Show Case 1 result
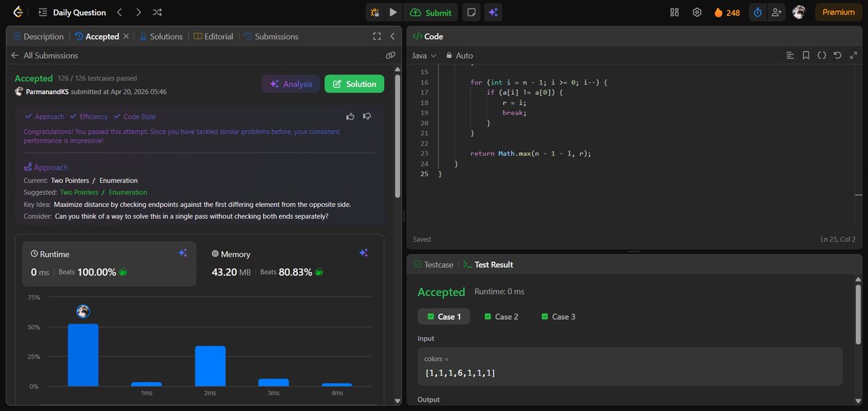Image resolution: width=868 pixels, height=411 pixels. (443, 316)
